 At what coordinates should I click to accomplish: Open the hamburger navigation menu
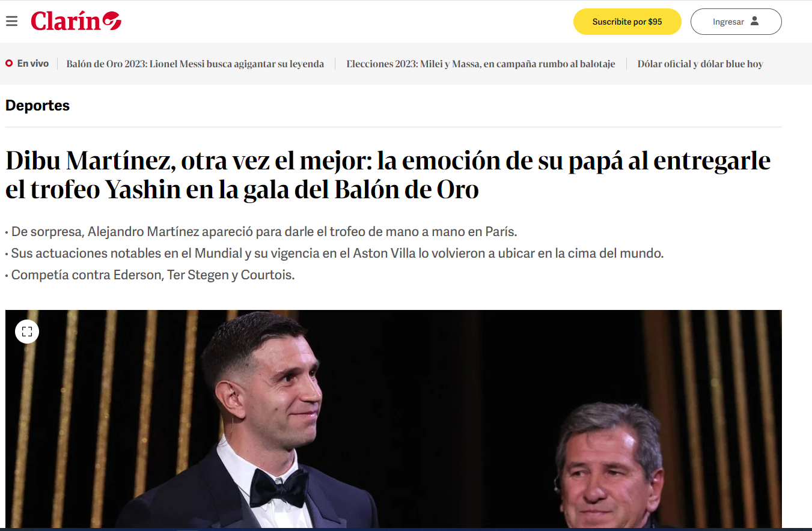coord(11,22)
